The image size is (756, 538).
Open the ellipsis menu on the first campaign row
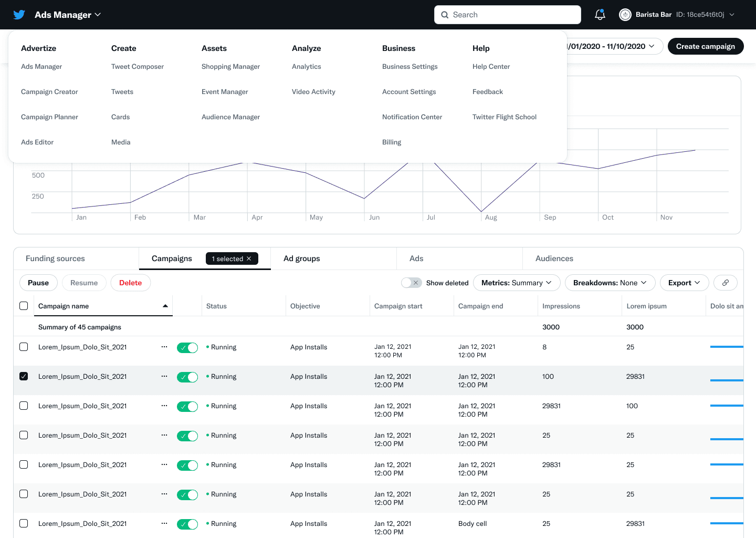point(164,347)
